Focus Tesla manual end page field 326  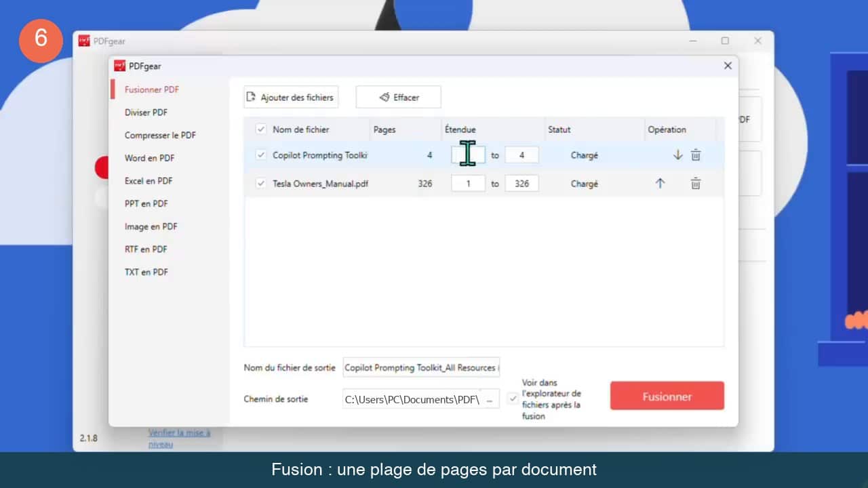click(x=522, y=183)
